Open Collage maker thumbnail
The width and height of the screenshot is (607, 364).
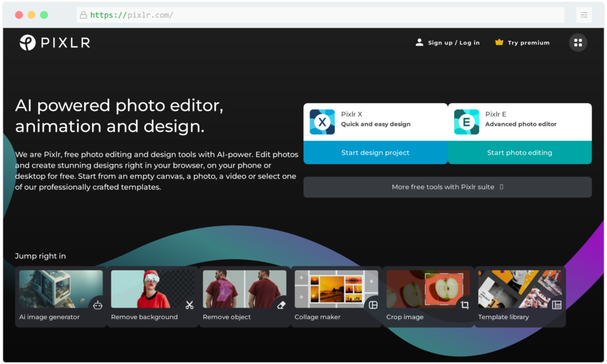[x=336, y=289]
